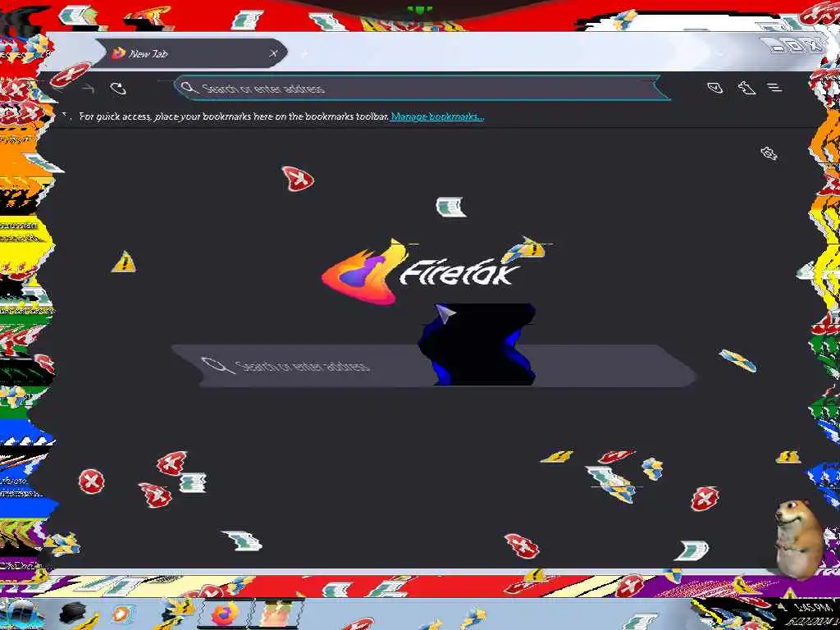Close the New Tab tab
This screenshot has width=840, height=630.
274,53
